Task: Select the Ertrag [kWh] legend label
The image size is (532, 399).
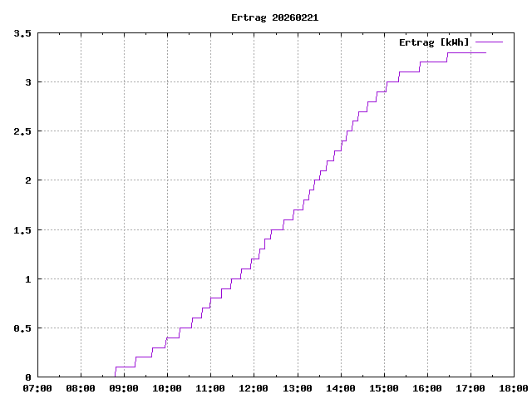Action: point(434,42)
